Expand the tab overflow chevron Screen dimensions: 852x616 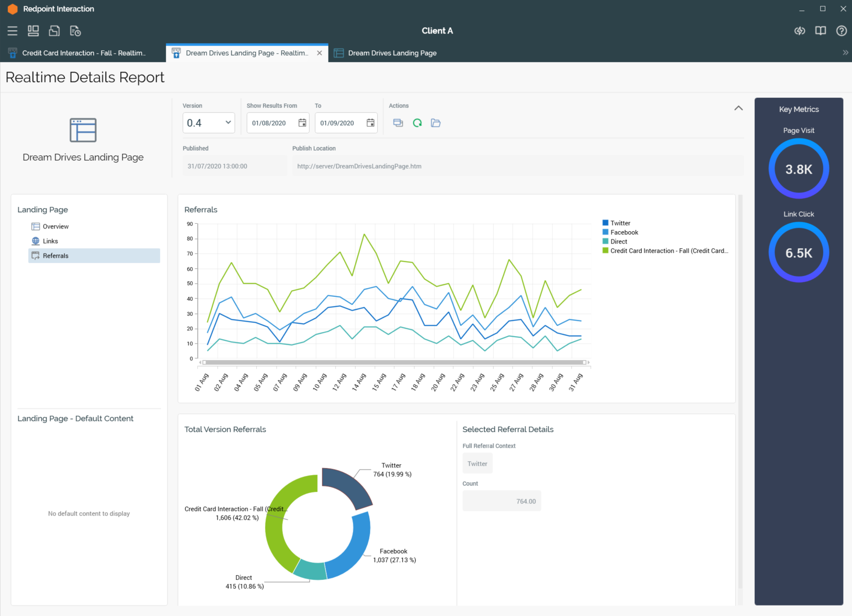845,53
